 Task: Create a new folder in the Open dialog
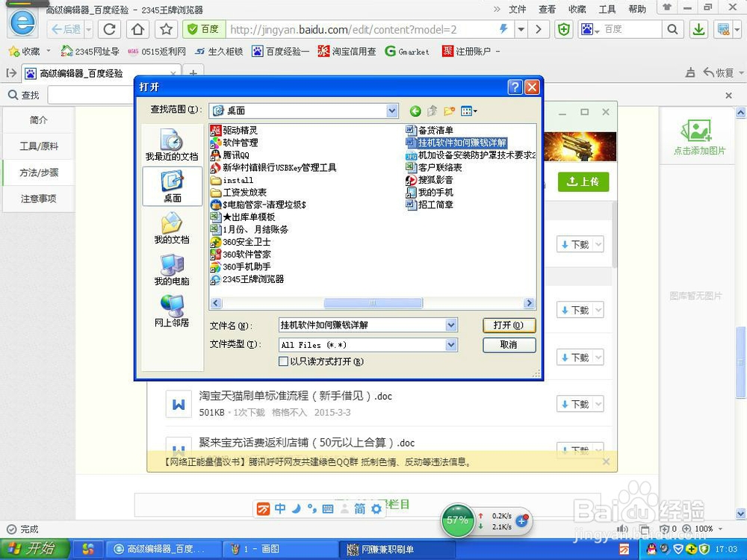click(x=449, y=111)
